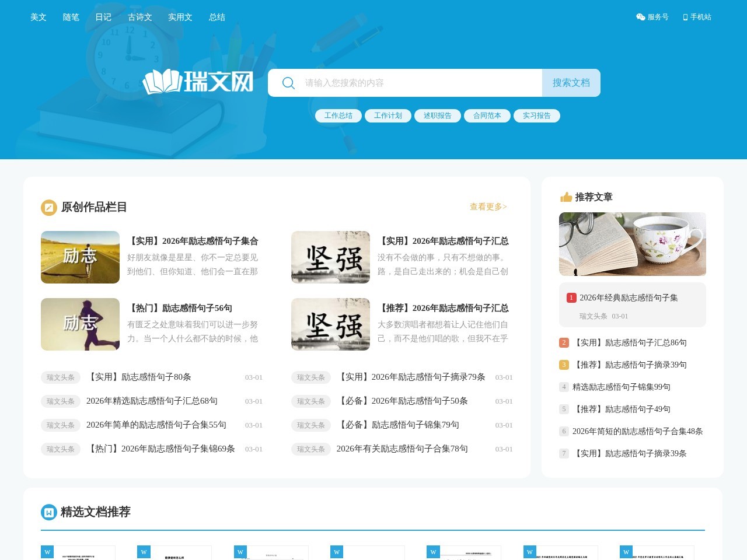Select the 实用文 navigation item
The width and height of the screenshot is (747, 560).
click(x=179, y=17)
